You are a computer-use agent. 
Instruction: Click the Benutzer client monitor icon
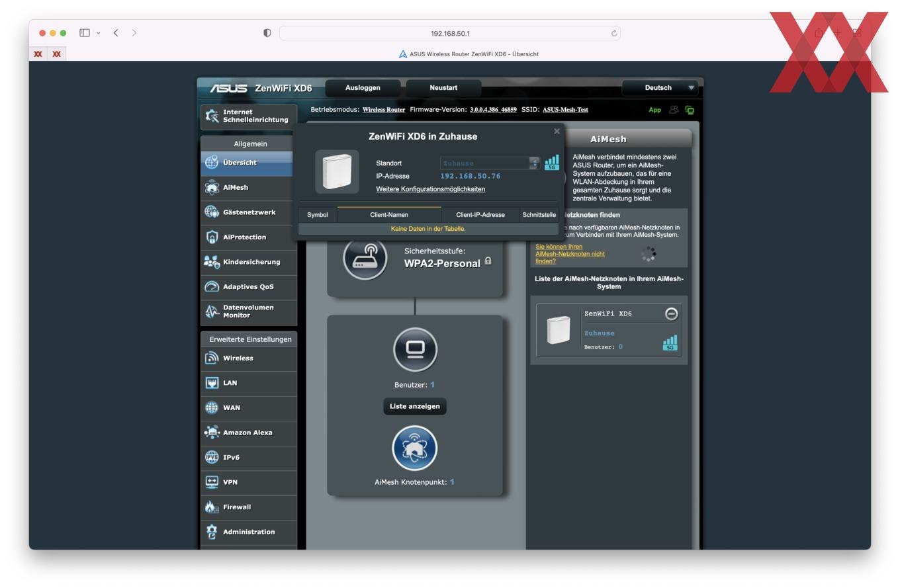(x=415, y=349)
